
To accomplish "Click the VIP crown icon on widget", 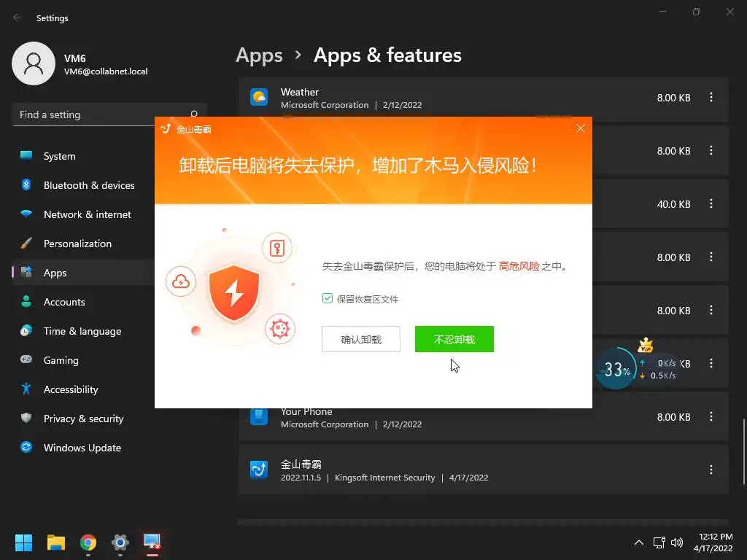I will pos(646,345).
